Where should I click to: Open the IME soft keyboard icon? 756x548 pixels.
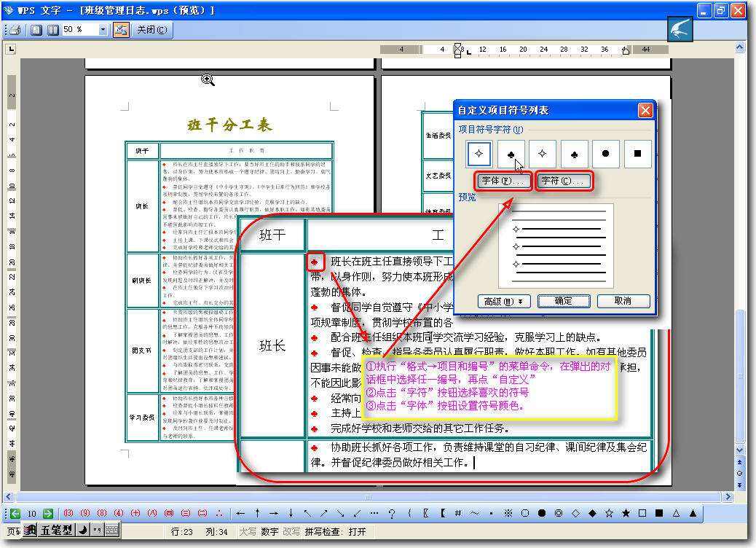tap(112, 531)
